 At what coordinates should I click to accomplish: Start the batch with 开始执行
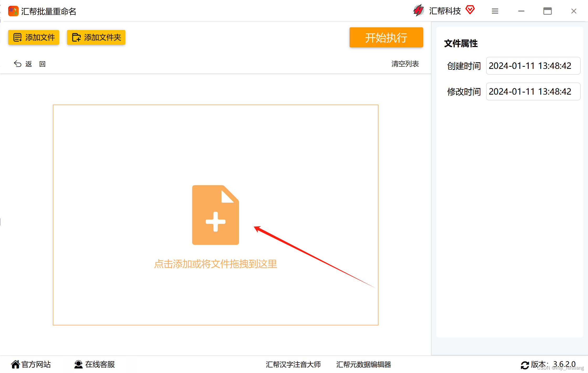[386, 37]
